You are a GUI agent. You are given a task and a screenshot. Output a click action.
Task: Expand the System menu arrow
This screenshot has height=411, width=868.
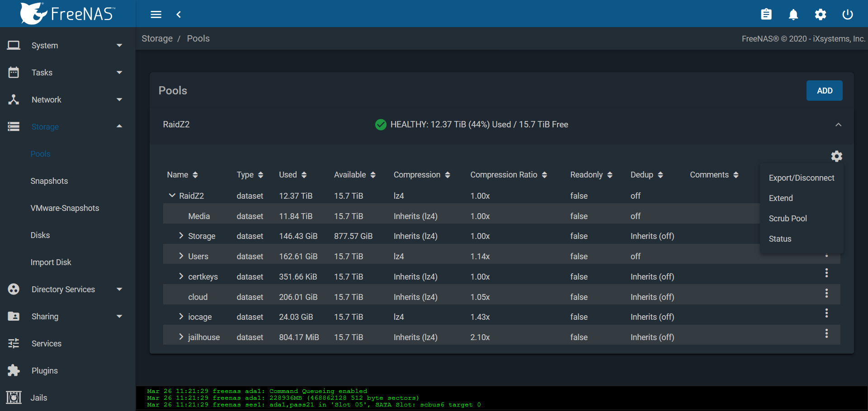click(x=119, y=45)
